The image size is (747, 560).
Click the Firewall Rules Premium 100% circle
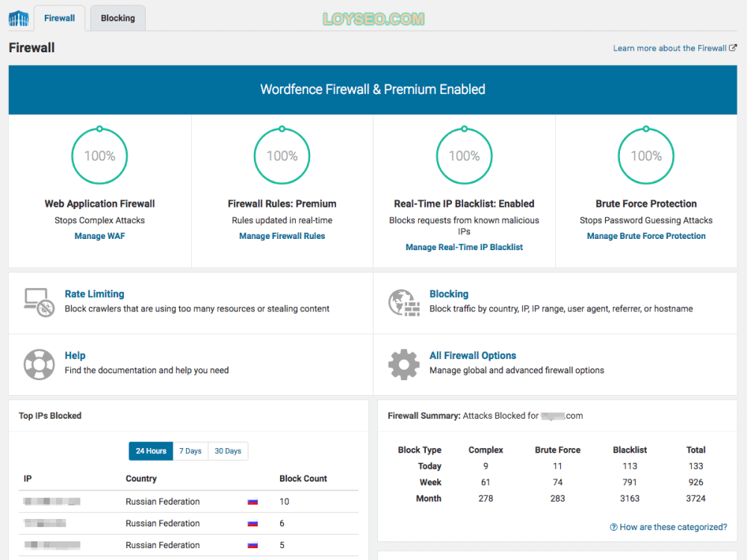[x=282, y=156]
